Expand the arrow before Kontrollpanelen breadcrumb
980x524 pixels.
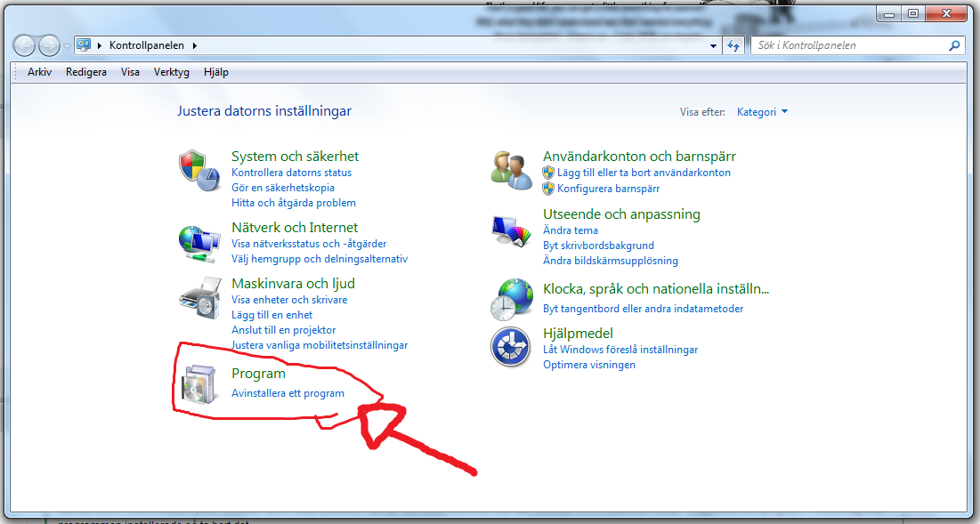(x=100, y=45)
